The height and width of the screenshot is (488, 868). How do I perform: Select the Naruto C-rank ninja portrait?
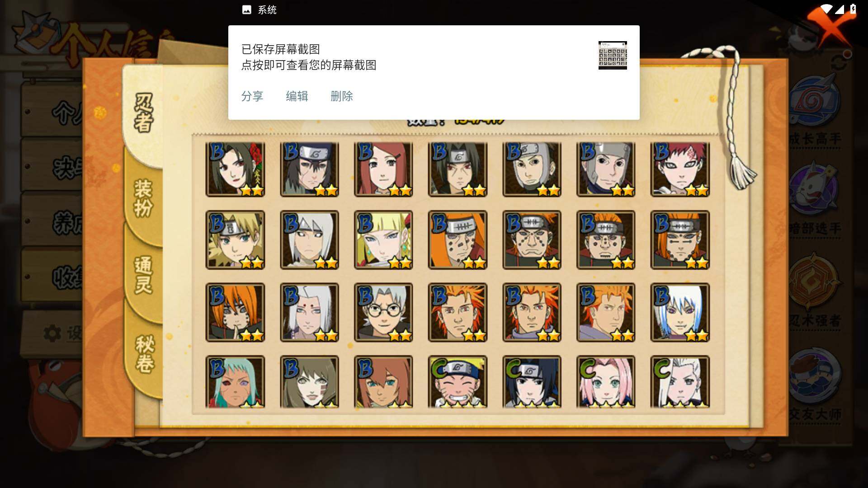[x=458, y=382]
